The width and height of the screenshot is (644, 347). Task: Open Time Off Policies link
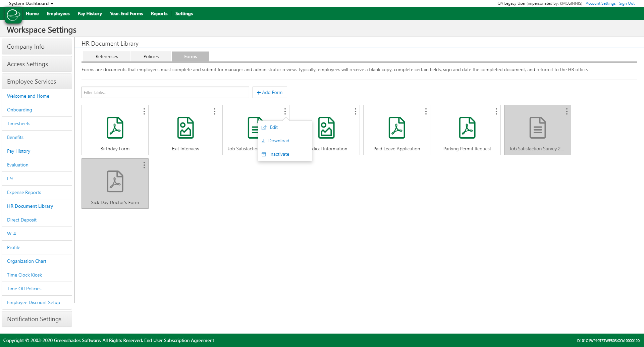tap(24, 289)
